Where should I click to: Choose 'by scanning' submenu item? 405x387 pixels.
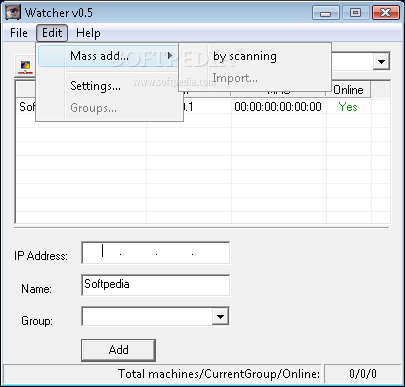click(255, 56)
